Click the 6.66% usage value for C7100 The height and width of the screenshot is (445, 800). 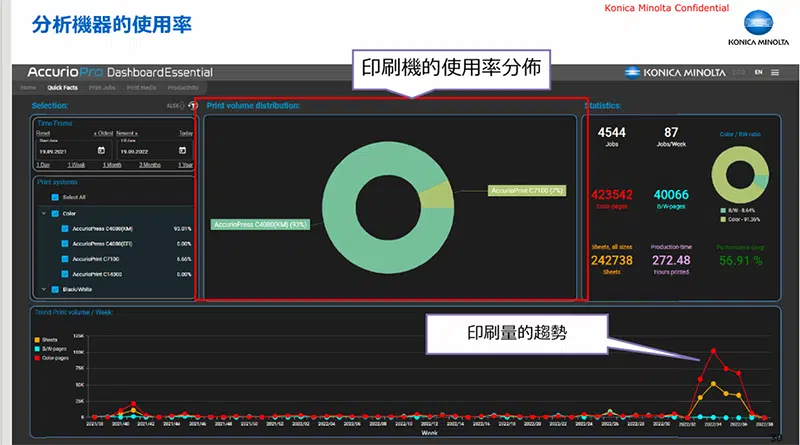point(184,259)
